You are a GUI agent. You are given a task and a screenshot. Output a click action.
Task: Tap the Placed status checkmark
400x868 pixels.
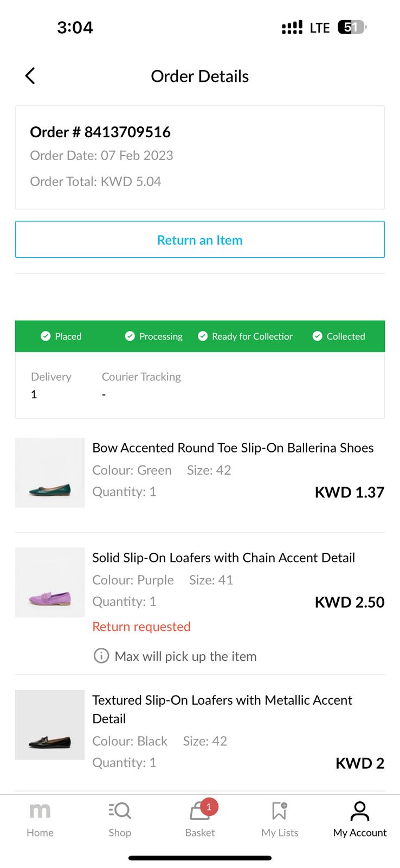point(46,336)
